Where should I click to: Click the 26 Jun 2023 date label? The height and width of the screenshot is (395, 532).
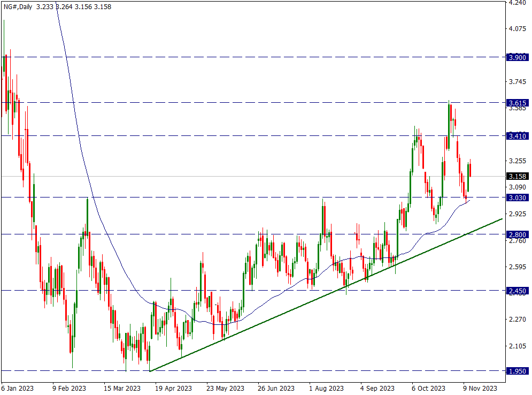pyautogui.click(x=276, y=388)
